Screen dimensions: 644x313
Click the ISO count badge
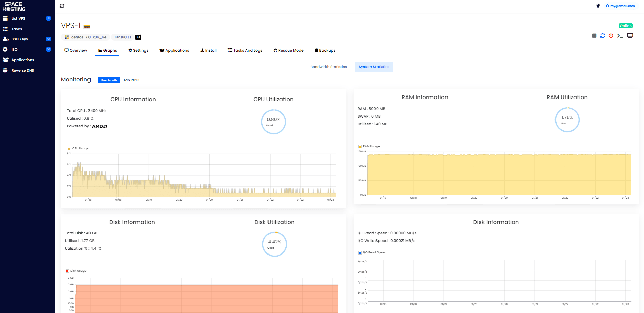pos(48,49)
